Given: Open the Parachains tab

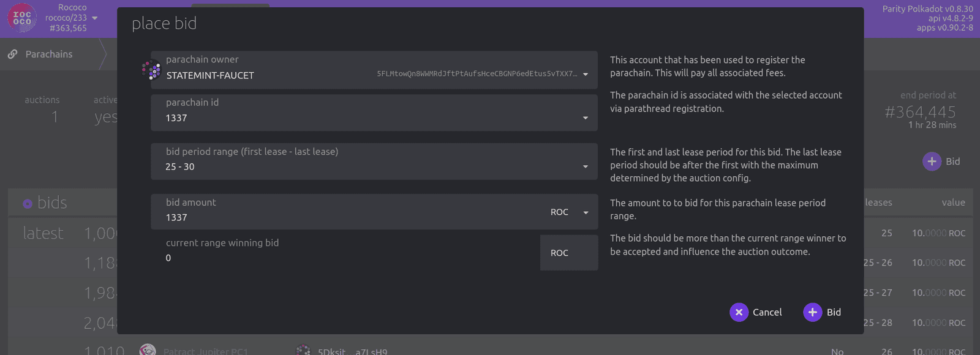Looking at the screenshot, I should (x=49, y=54).
